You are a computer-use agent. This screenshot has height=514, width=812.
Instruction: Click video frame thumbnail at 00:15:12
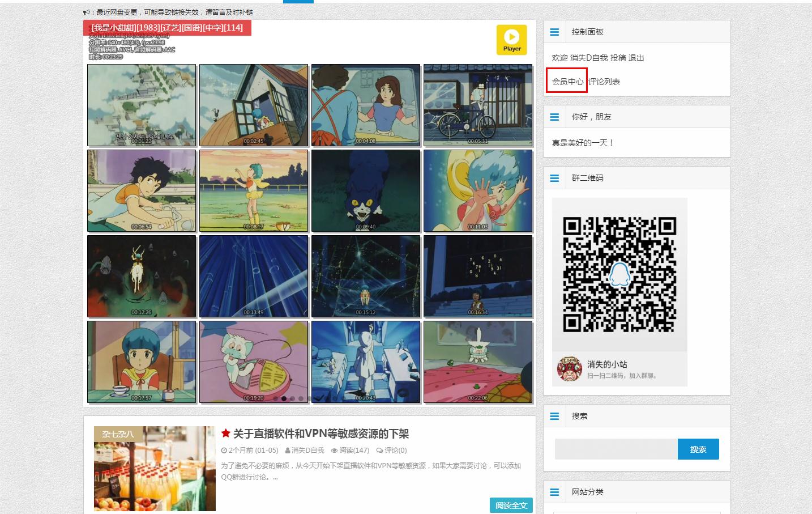[366, 277]
